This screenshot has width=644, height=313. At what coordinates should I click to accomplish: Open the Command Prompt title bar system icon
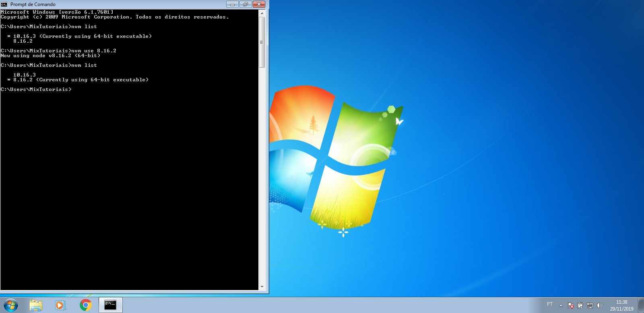pos(4,4)
